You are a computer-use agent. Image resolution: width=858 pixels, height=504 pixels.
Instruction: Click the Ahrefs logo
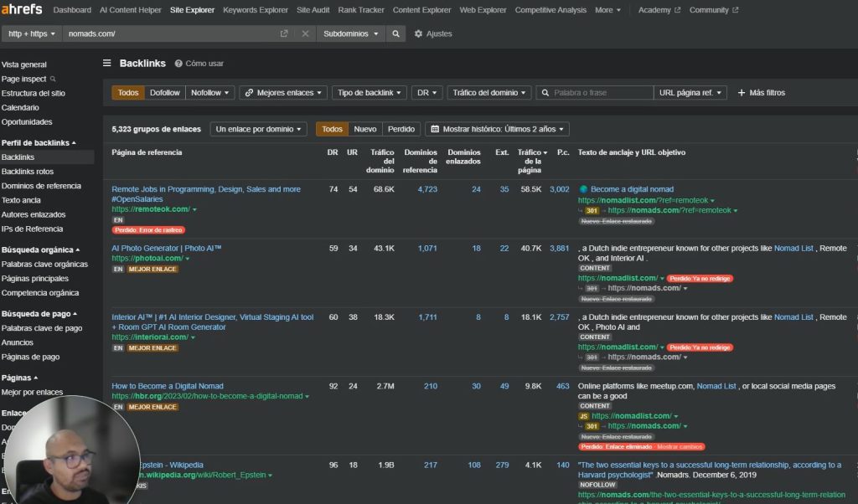tap(21, 9)
